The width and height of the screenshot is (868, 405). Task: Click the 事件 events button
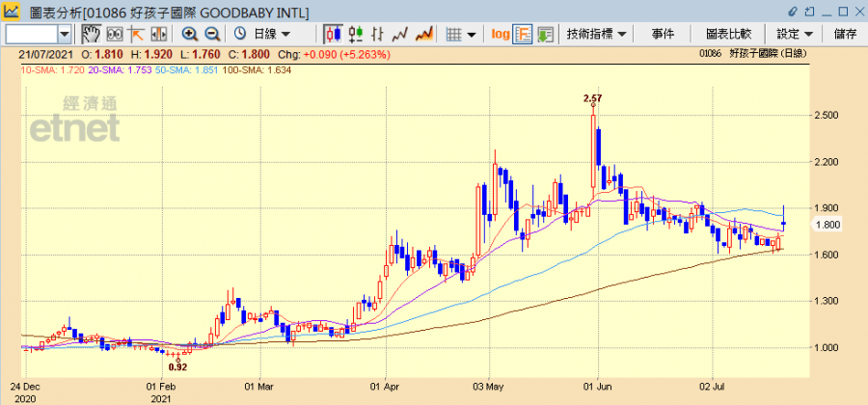point(663,34)
